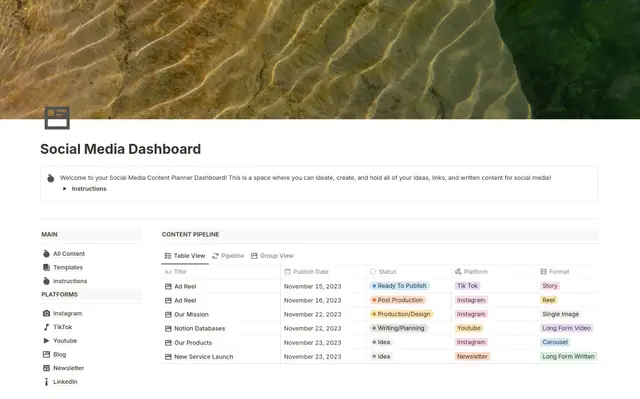This screenshot has width=640, height=399.
Task: Open the Newsletter platform page
Action: (68, 368)
